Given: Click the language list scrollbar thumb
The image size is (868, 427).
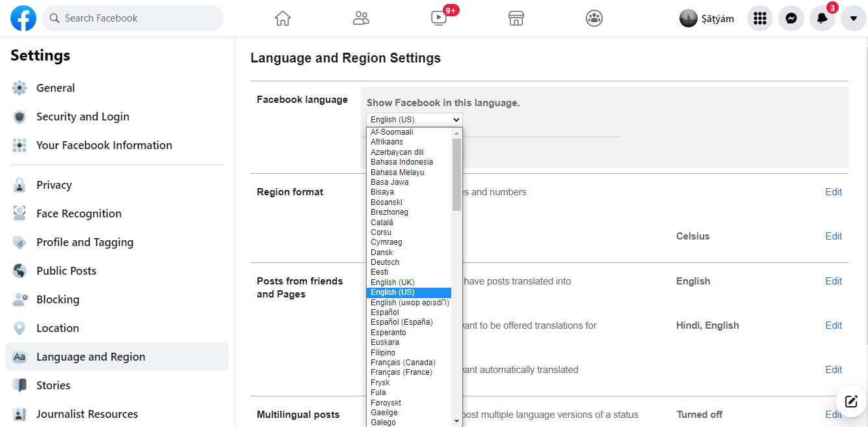Looking at the screenshot, I should coord(456,174).
